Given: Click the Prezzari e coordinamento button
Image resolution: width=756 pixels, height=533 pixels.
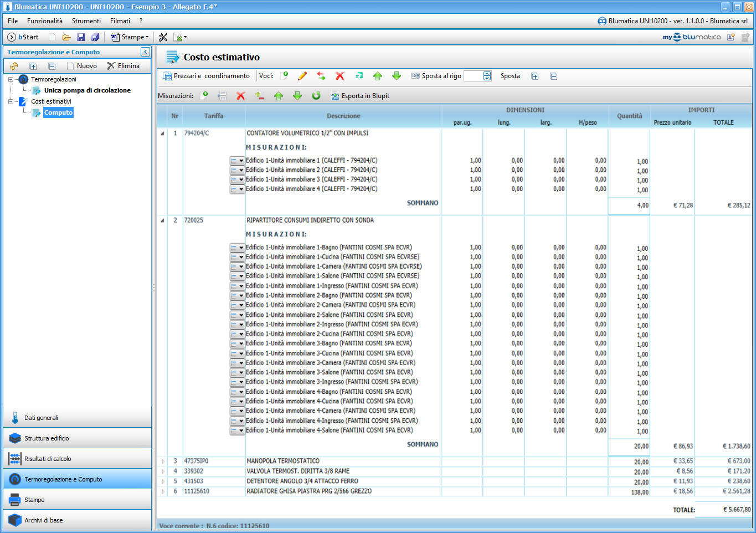Looking at the screenshot, I should coord(206,76).
